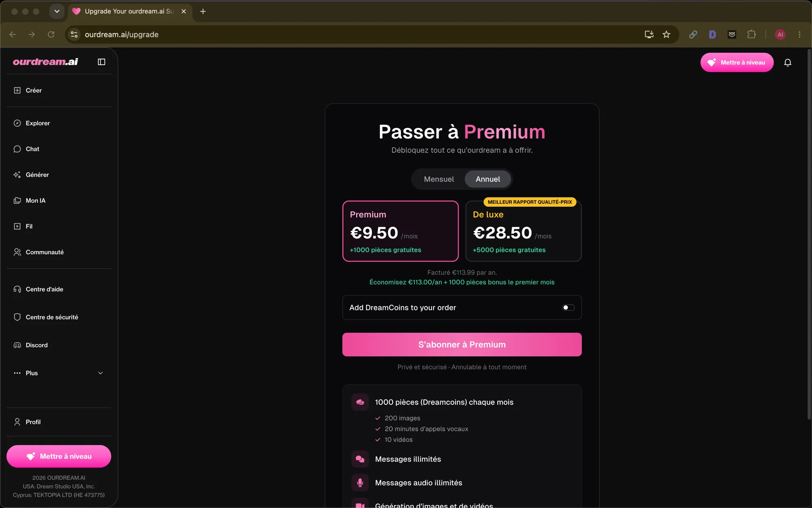Bookmark this page with star icon
The image size is (812, 508).
(666, 35)
